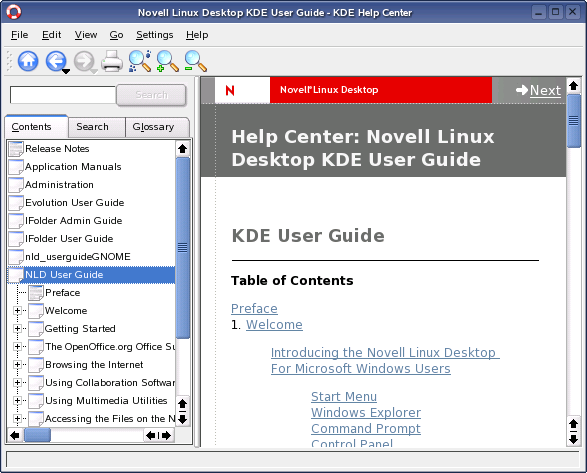This screenshot has width=587, height=473.
Task: Print the current help page
Action: click(112, 61)
